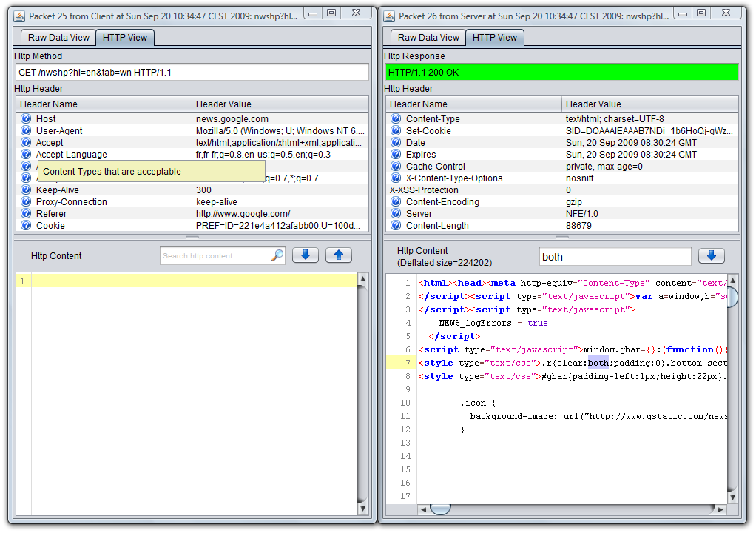This screenshot has height=533, width=756.
Task: Click the green HTTP/1.1 200 OK response field
Action: point(561,73)
